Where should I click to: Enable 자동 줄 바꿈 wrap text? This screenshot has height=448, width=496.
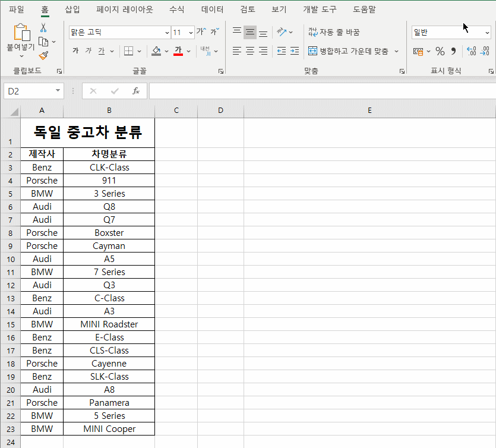click(334, 32)
